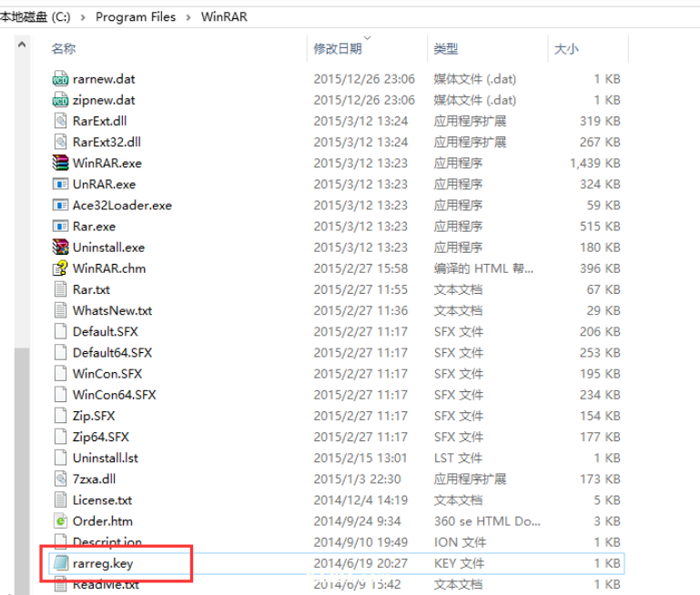Sort by 修改日期 column header
Image resolution: width=700 pixels, height=595 pixels.
pyautogui.click(x=338, y=48)
